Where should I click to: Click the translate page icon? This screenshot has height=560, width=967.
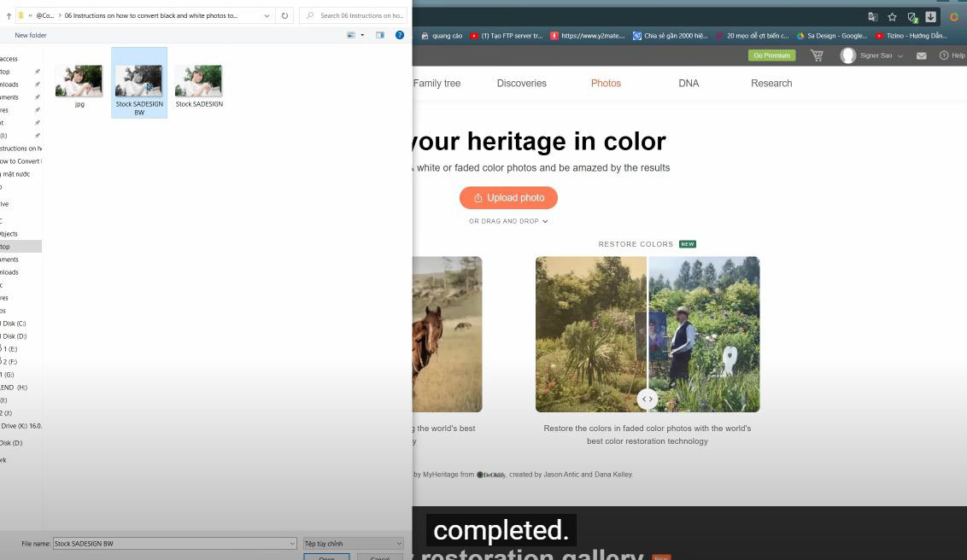coord(872,17)
